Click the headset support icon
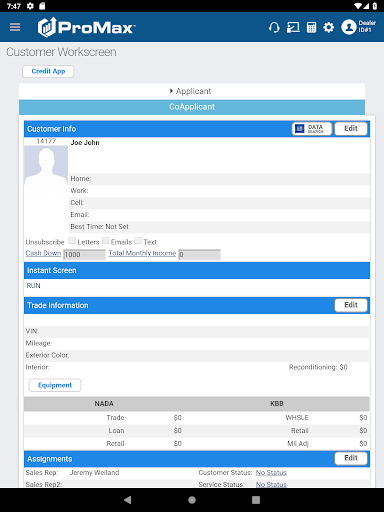This screenshot has width=384, height=512. [x=274, y=27]
